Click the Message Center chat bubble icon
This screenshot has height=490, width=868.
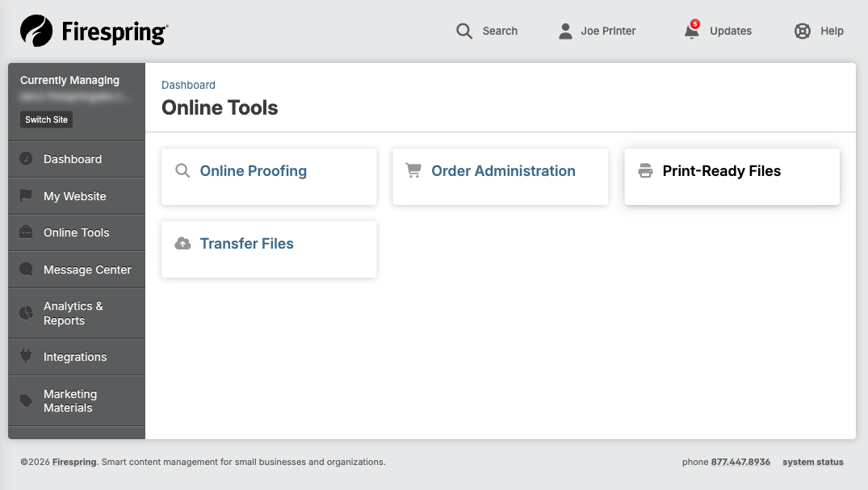[26, 269]
